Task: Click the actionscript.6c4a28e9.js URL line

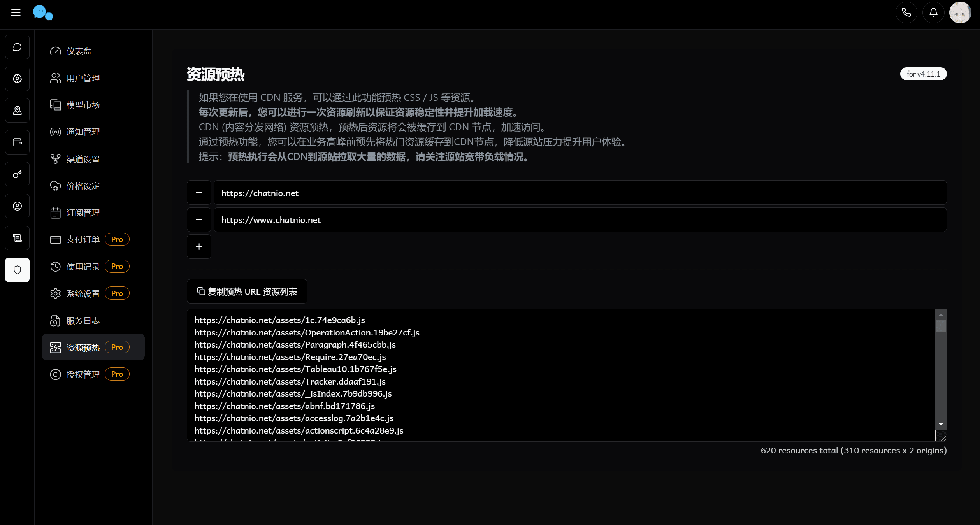Action: 299,430
